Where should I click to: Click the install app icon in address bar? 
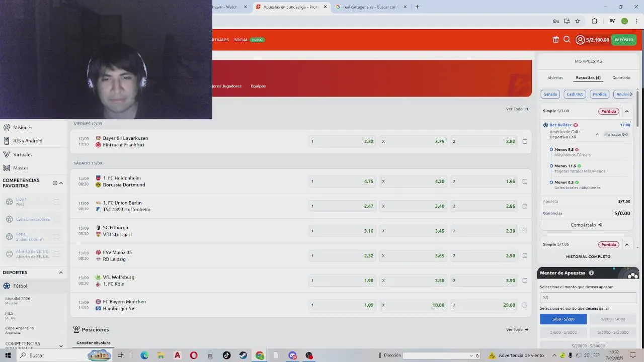[x=567, y=21]
